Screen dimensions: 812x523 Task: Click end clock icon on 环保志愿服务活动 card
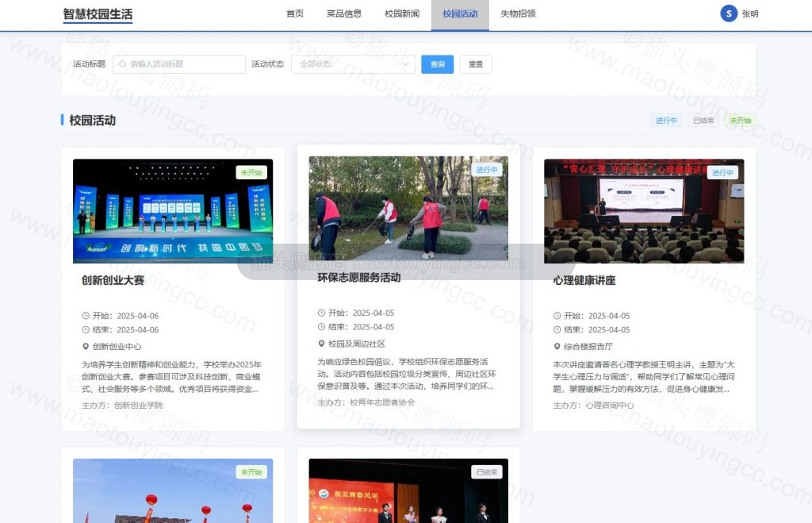click(321, 327)
